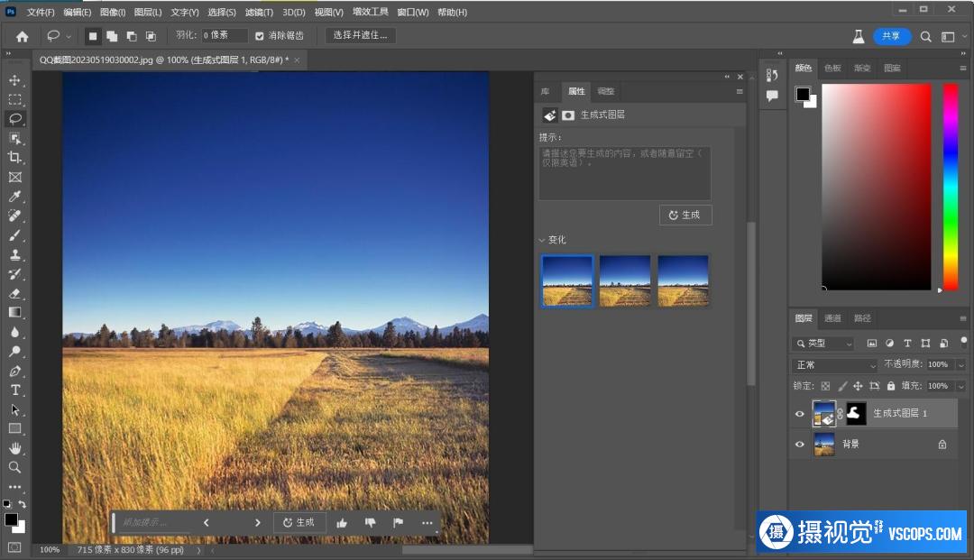Screen dimensions: 974x560
Task: Open the comments speech bubble panel icon
Action: [x=772, y=96]
